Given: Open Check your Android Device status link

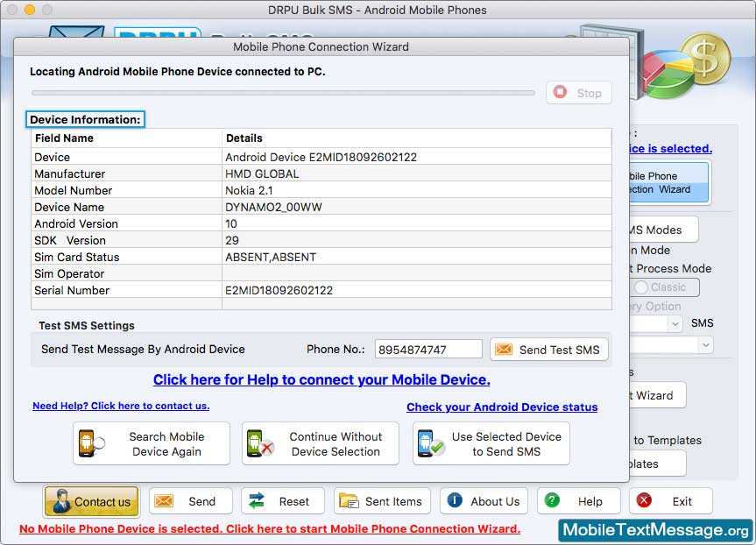Looking at the screenshot, I should pyautogui.click(x=502, y=407).
